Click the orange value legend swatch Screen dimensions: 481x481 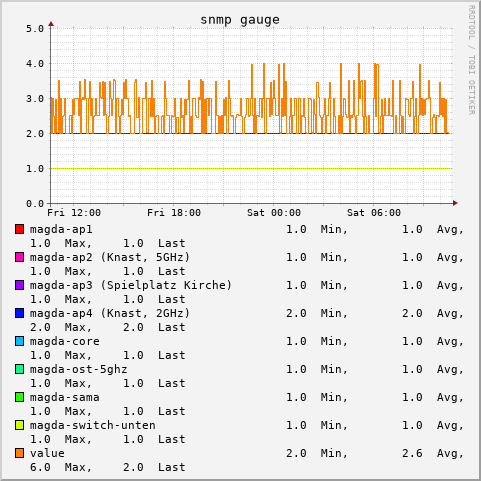pos(19,453)
